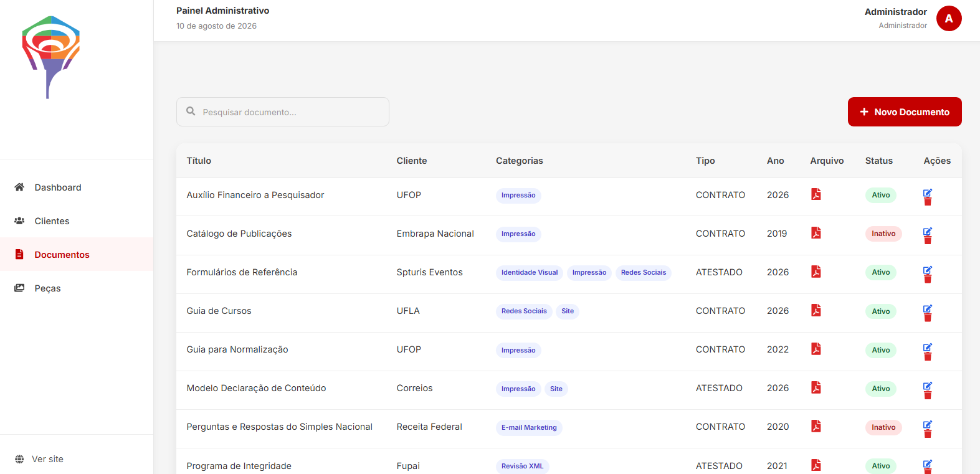Click the colorful logo in the sidebar

(50, 57)
